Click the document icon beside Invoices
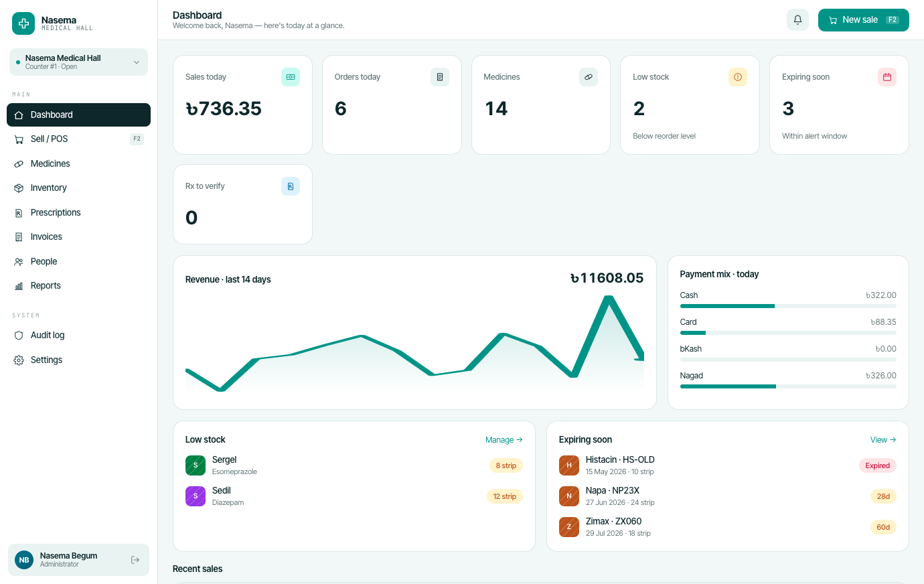 pyautogui.click(x=19, y=237)
